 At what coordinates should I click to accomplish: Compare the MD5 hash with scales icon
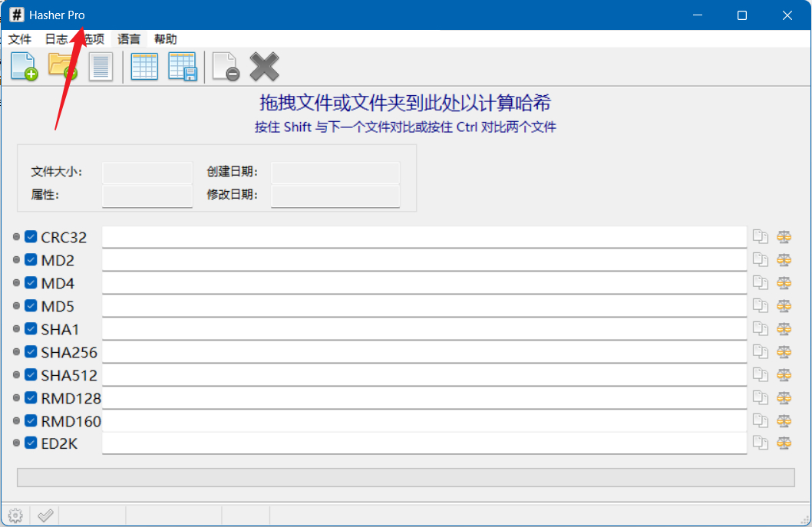784,305
